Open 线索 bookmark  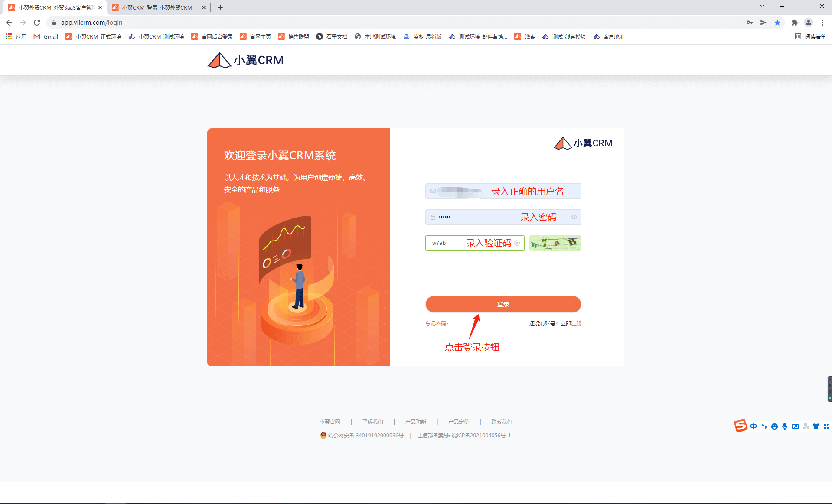[525, 37]
